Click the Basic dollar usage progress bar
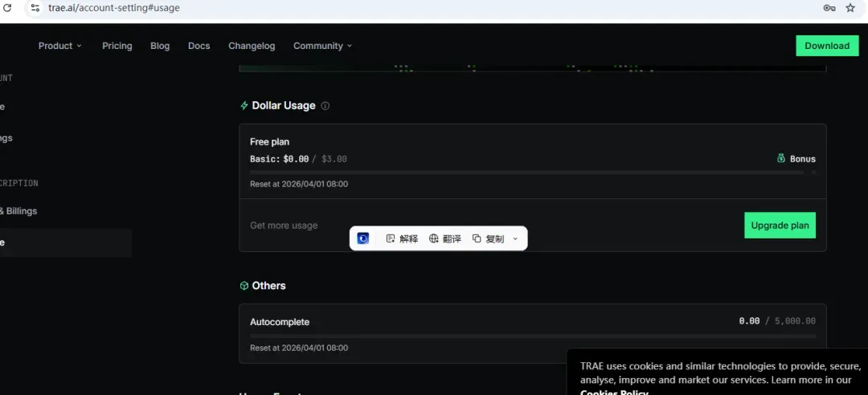This screenshot has width=868, height=395. point(526,173)
